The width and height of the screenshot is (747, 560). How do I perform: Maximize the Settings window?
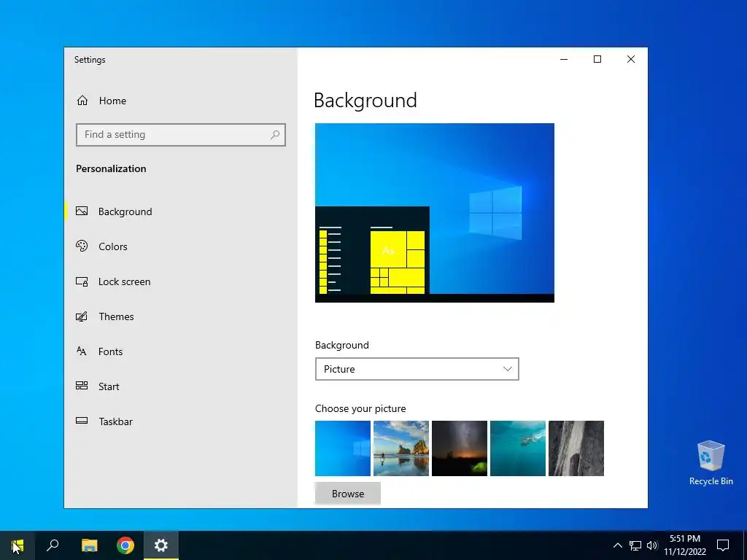[x=597, y=59]
